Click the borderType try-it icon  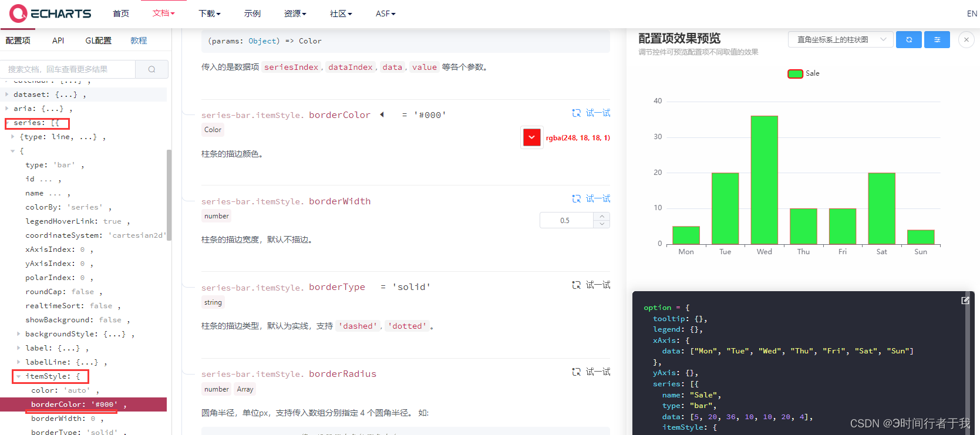click(577, 285)
